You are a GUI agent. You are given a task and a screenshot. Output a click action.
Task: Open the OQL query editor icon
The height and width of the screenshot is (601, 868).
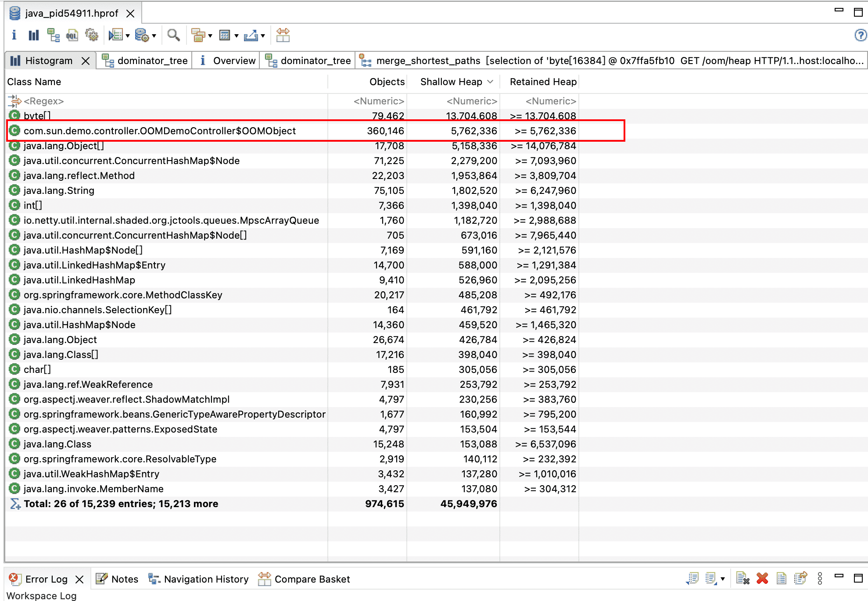[72, 35]
